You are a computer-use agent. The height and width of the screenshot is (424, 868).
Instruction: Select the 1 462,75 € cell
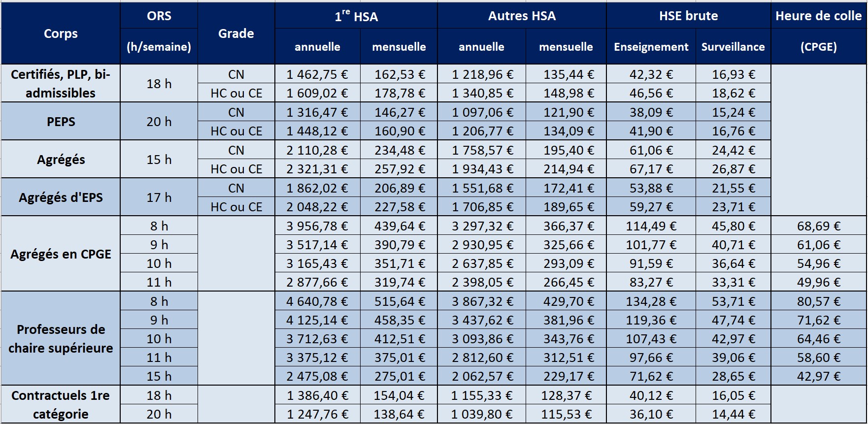[x=317, y=74]
